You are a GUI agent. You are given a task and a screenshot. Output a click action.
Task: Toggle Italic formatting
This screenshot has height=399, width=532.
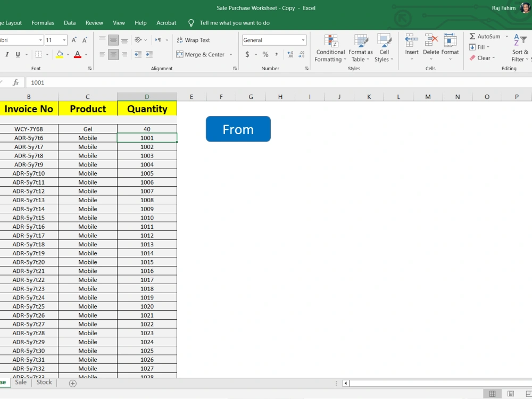coord(7,54)
